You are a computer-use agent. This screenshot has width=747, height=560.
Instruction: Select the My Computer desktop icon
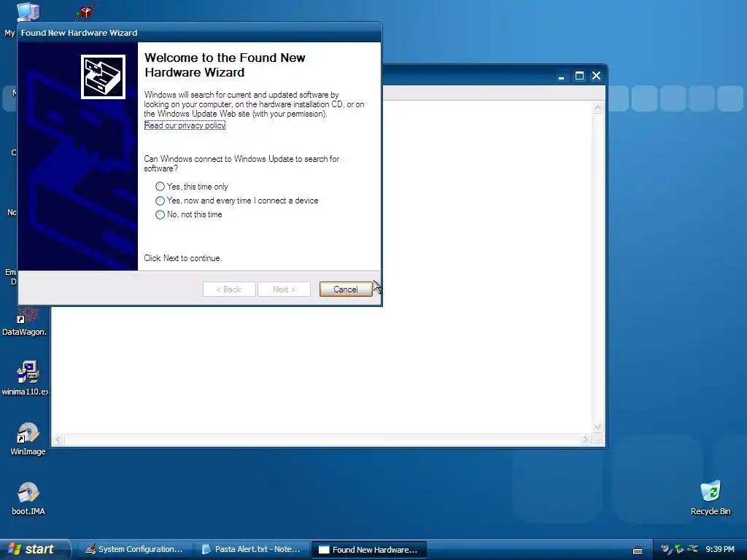click(x=28, y=12)
